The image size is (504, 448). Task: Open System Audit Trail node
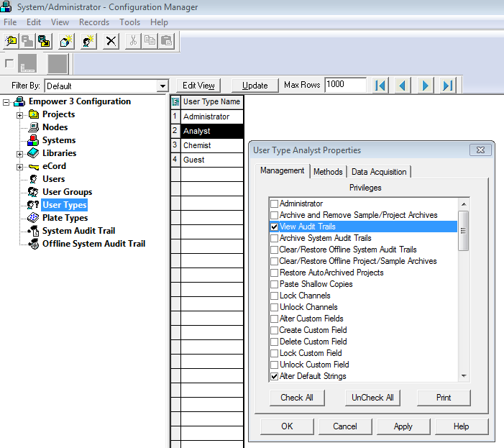(x=78, y=231)
